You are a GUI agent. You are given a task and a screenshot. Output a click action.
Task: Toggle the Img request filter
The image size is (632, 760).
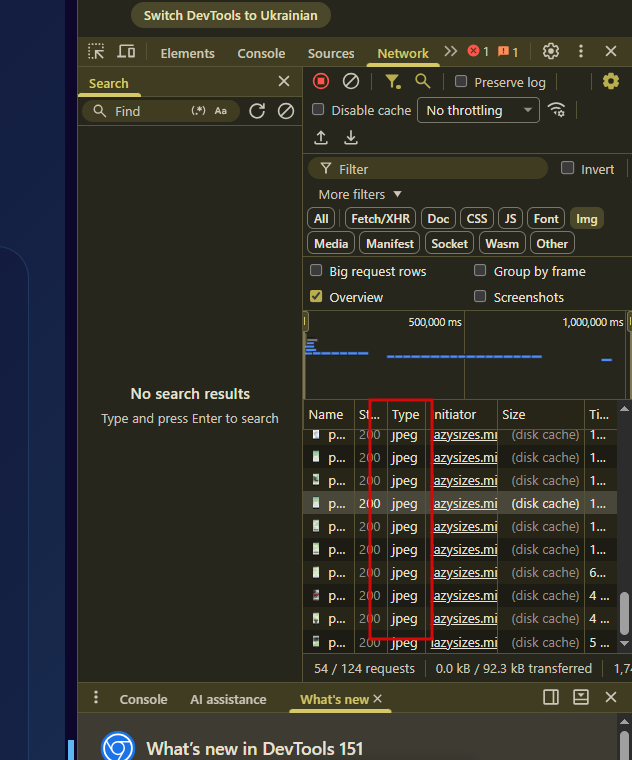pos(586,219)
